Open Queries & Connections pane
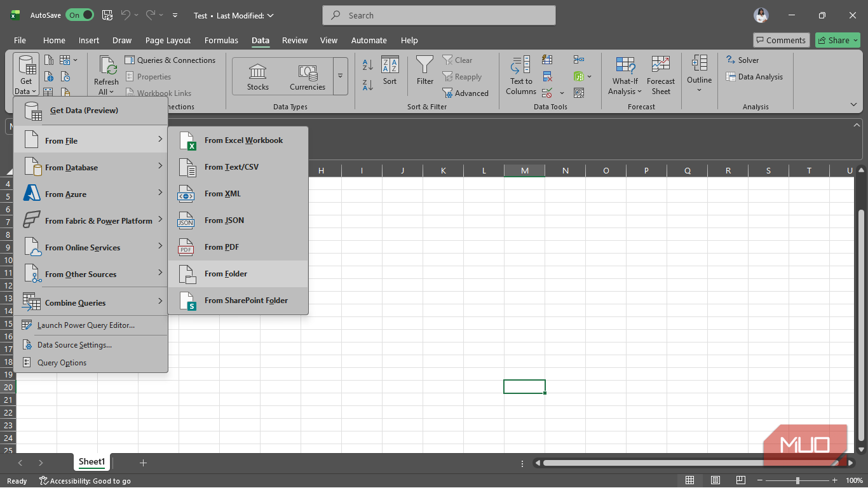The image size is (868, 488). [x=170, y=60]
